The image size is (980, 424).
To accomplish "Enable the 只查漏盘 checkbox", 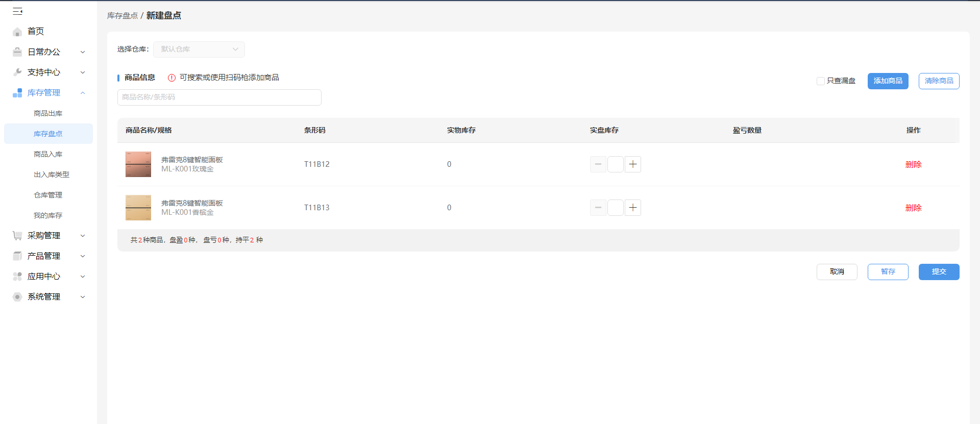I will pos(821,81).
